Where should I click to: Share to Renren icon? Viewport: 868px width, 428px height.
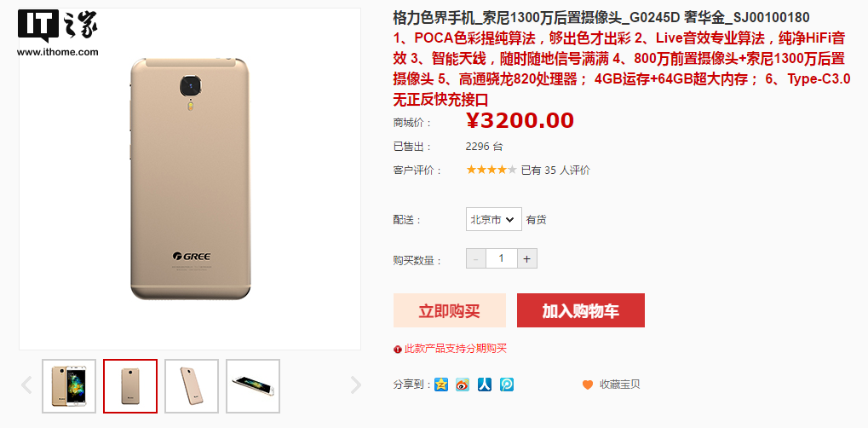pyautogui.click(x=485, y=385)
